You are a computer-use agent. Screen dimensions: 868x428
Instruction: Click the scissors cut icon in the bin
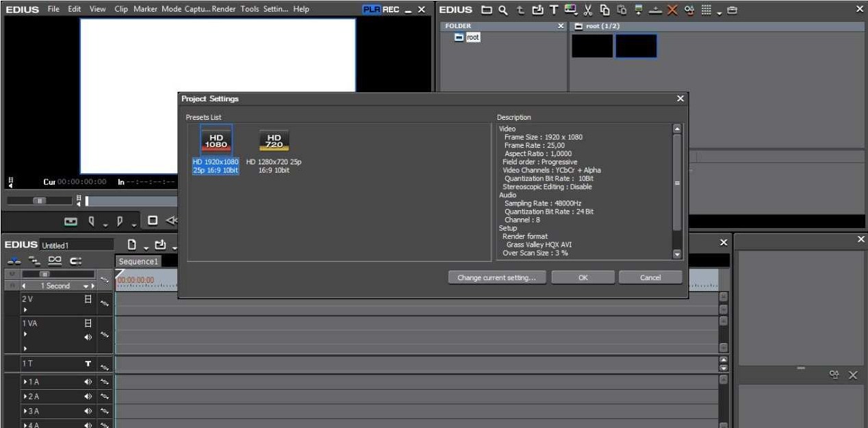pos(587,10)
